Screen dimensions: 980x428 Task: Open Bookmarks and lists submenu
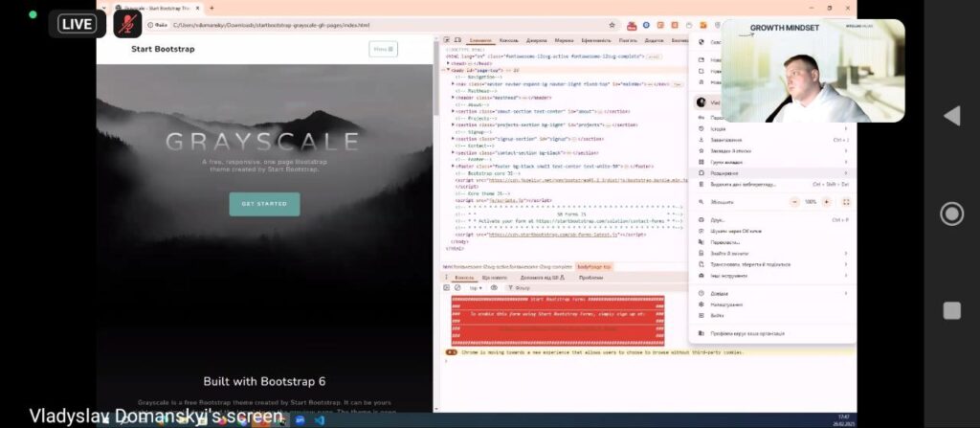[x=772, y=150]
